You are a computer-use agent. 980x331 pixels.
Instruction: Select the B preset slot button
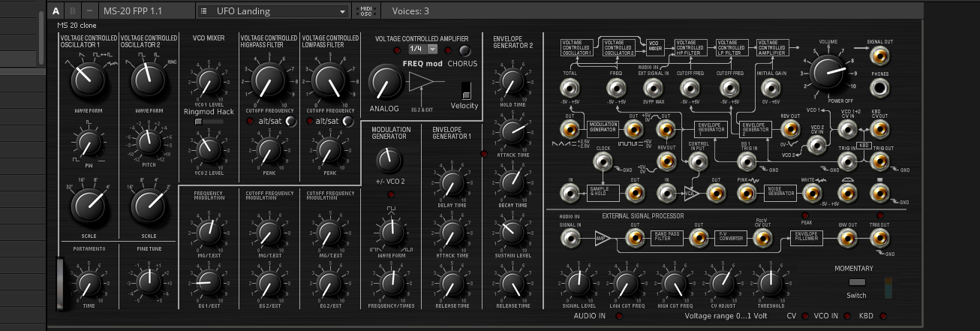point(73,11)
